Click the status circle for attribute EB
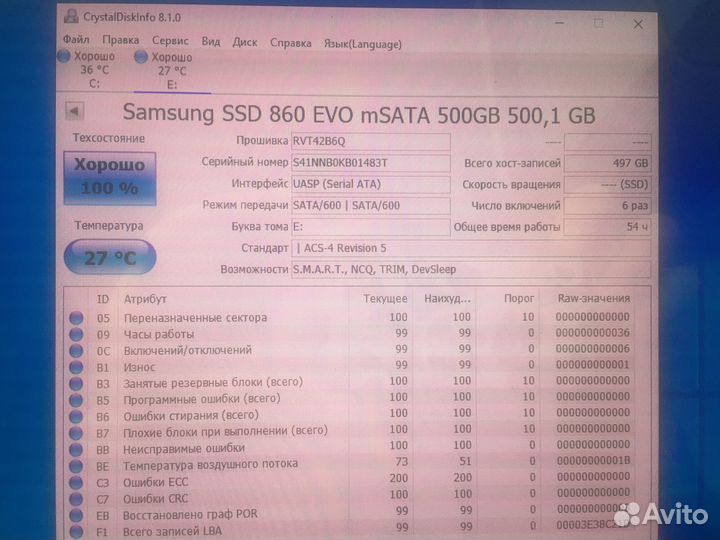This screenshot has width=720, height=540. [76, 515]
